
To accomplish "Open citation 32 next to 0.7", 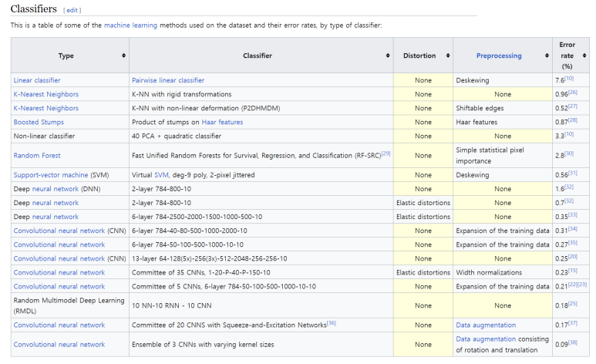I will coord(569,201).
